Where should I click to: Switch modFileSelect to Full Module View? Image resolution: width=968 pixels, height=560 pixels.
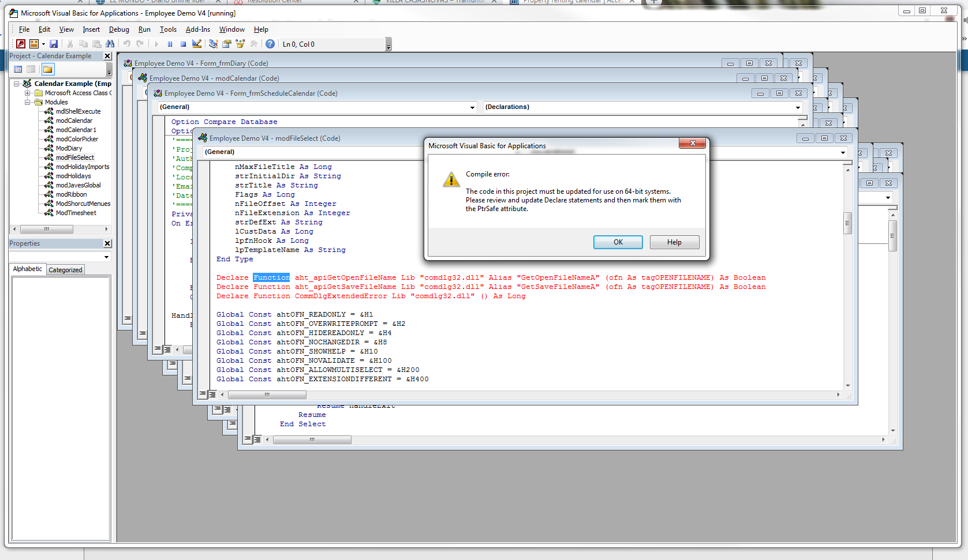[212, 394]
